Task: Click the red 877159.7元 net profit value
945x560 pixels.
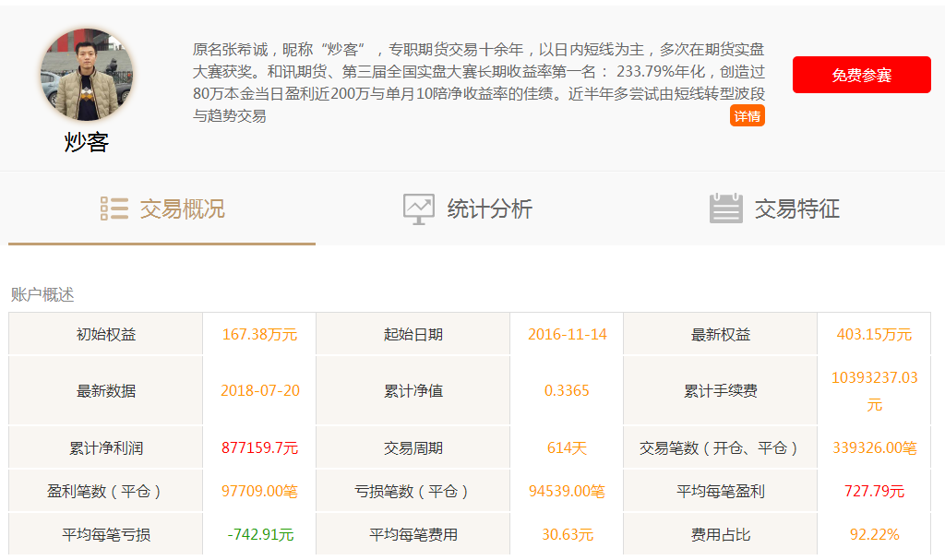Action: click(x=259, y=448)
